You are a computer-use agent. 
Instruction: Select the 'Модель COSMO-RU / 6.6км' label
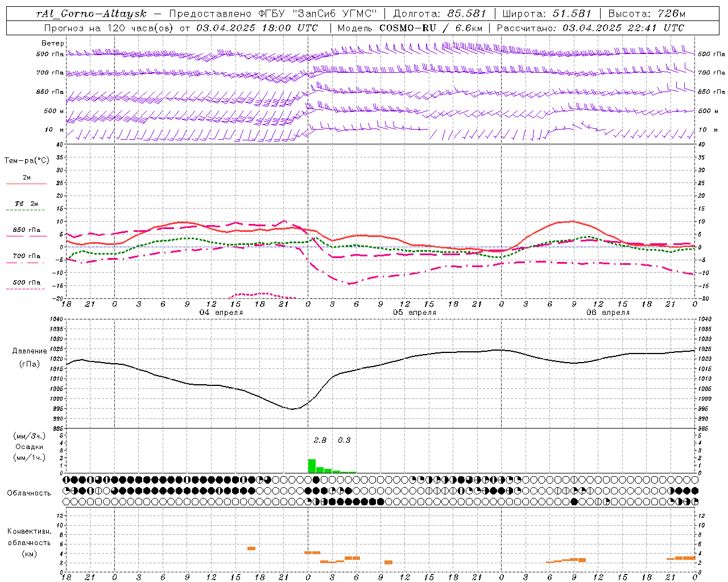410,28
